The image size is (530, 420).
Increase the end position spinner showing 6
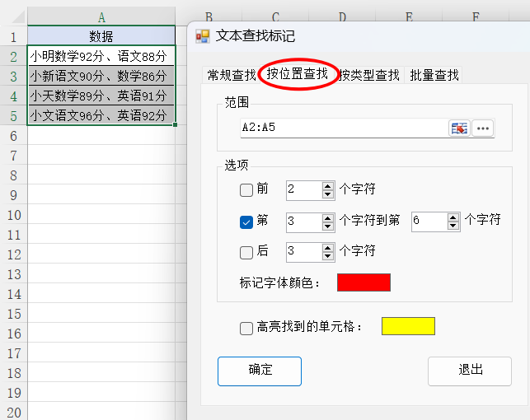(453, 217)
